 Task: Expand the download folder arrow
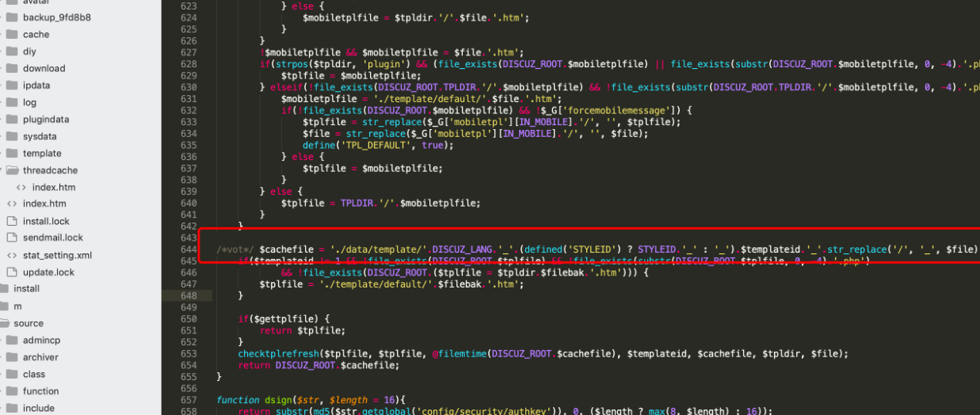2,68
